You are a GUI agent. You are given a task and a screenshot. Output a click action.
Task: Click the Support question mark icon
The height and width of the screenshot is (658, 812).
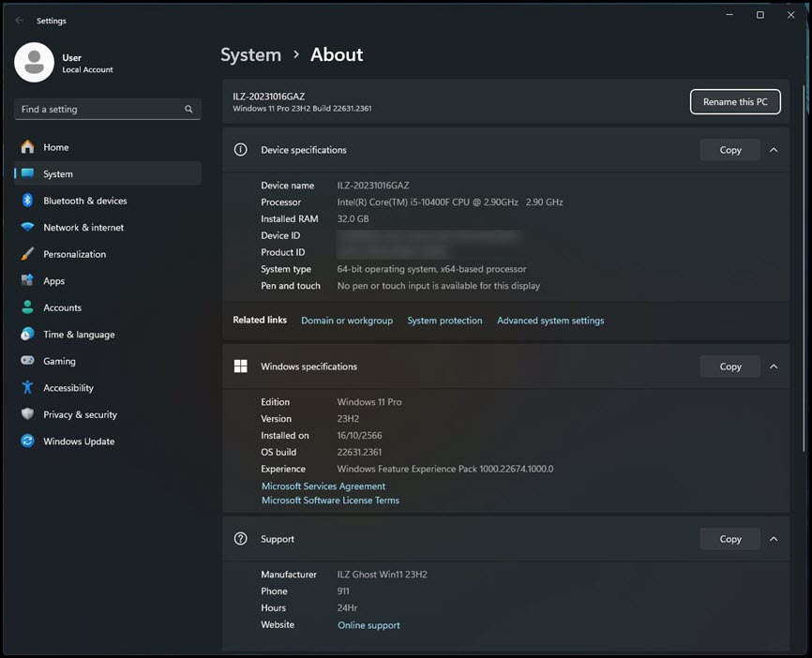coord(240,538)
